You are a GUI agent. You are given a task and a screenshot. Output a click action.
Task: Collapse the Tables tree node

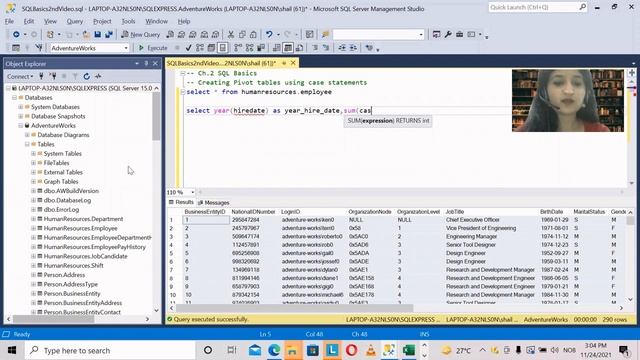[x=27, y=144]
